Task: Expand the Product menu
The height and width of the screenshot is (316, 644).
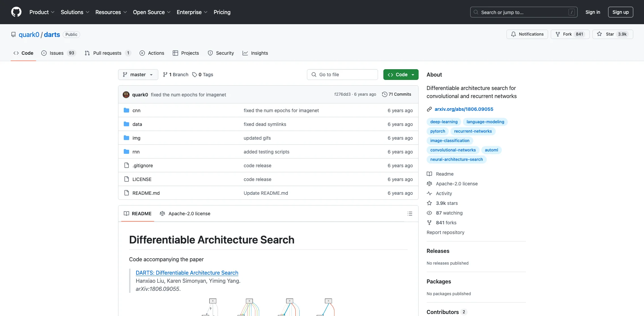Action: (x=42, y=12)
